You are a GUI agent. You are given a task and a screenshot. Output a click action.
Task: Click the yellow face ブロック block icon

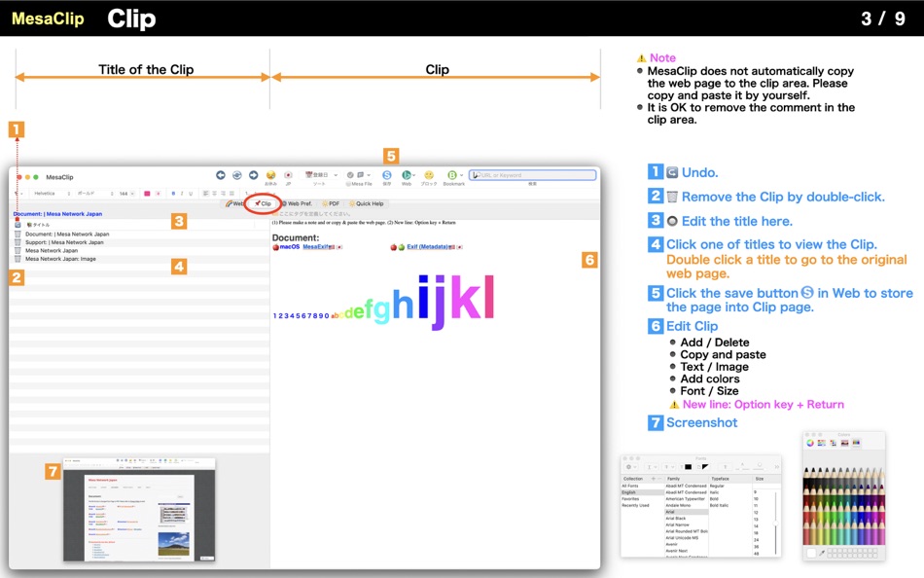point(429,175)
